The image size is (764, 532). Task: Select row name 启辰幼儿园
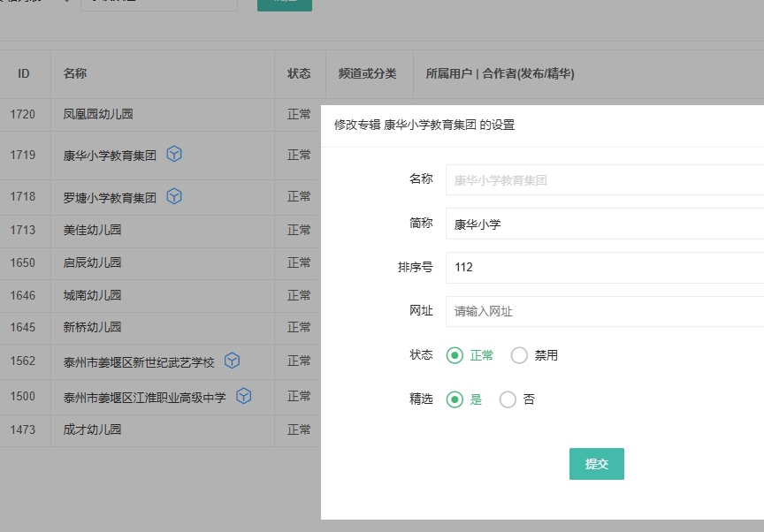pyautogui.click(x=92, y=262)
